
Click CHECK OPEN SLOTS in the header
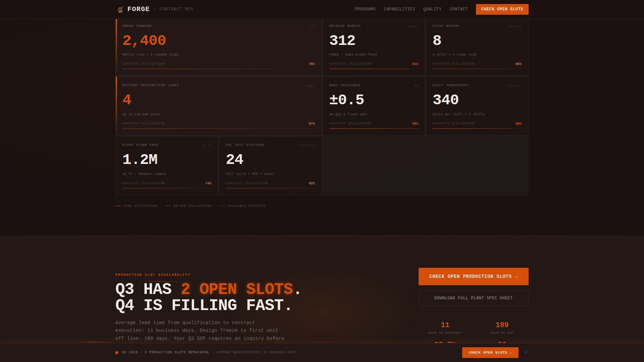tap(502, 9)
